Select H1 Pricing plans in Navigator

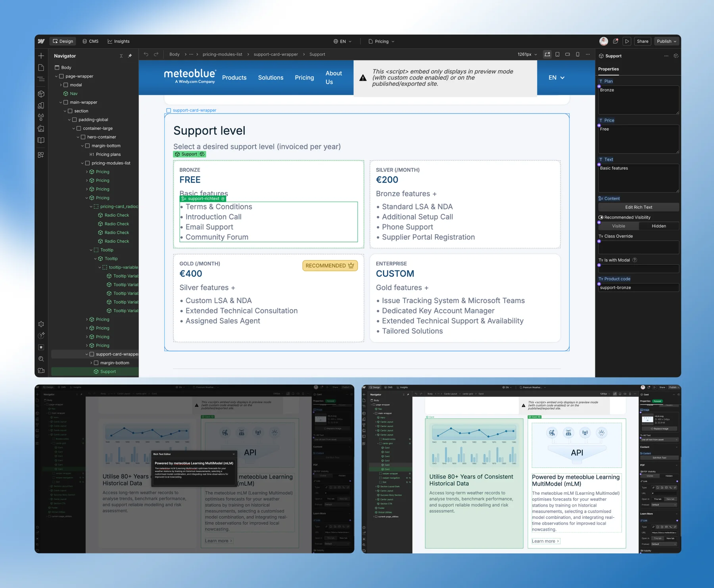coord(105,154)
